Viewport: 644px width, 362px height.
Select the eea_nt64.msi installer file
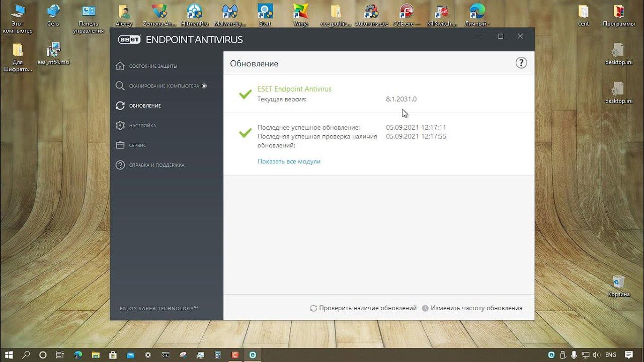(53, 54)
